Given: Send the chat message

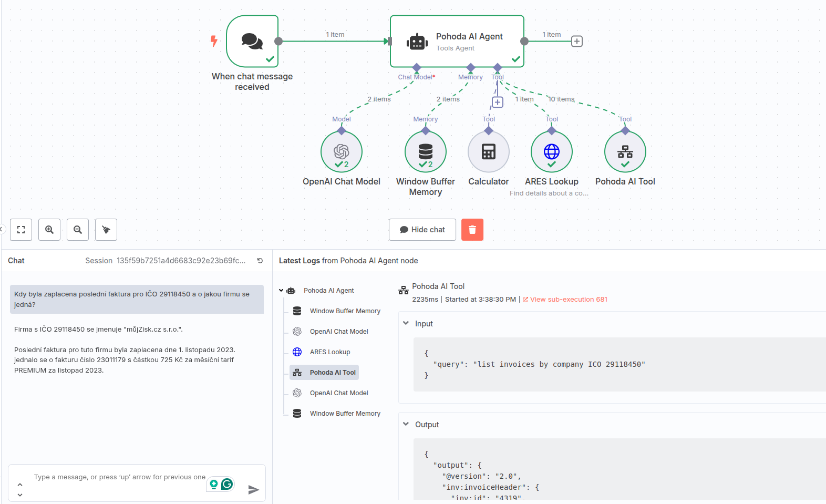Looking at the screenshot, I should tap(254, 490).
